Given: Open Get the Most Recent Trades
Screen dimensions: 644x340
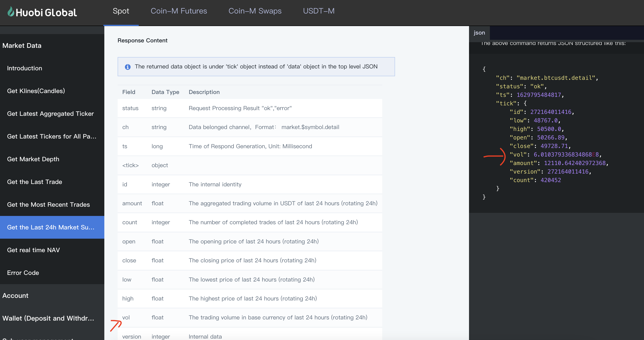Looking at the screenshot, I should click(x=48, y=204).
